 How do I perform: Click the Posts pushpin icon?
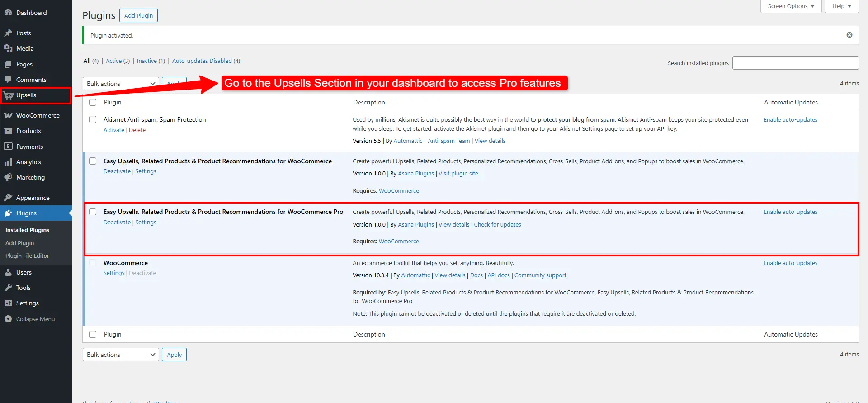tap(8, 33)
